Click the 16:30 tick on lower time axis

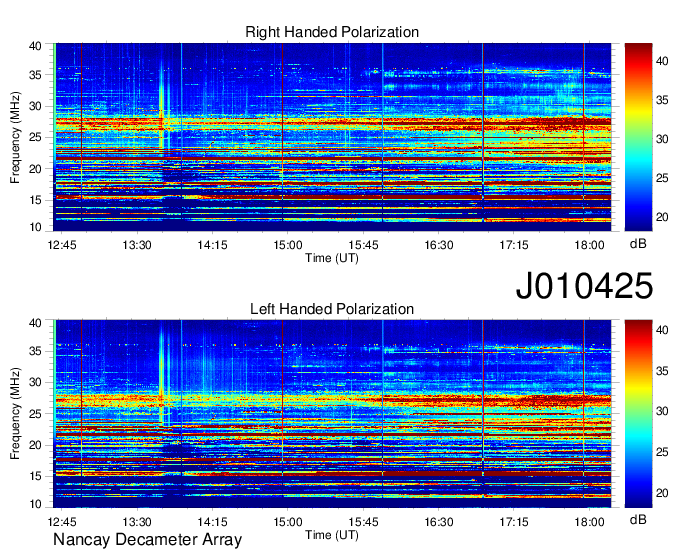point(438,522)
